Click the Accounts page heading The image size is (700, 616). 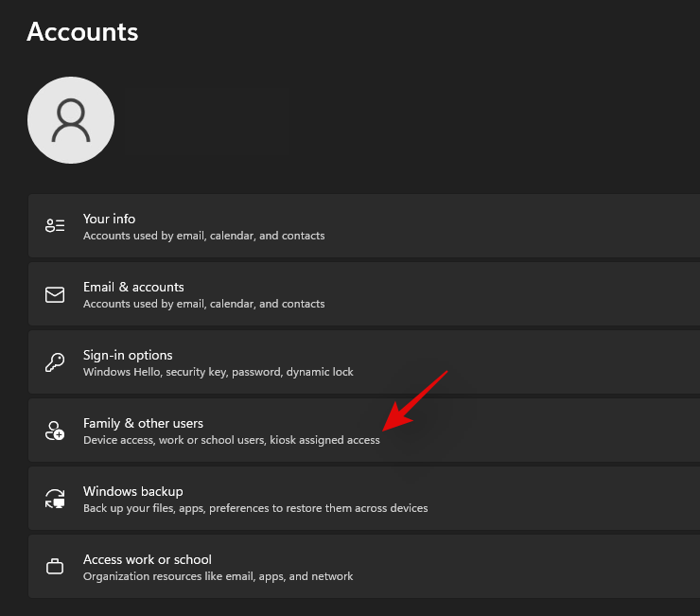pos(82,31)
